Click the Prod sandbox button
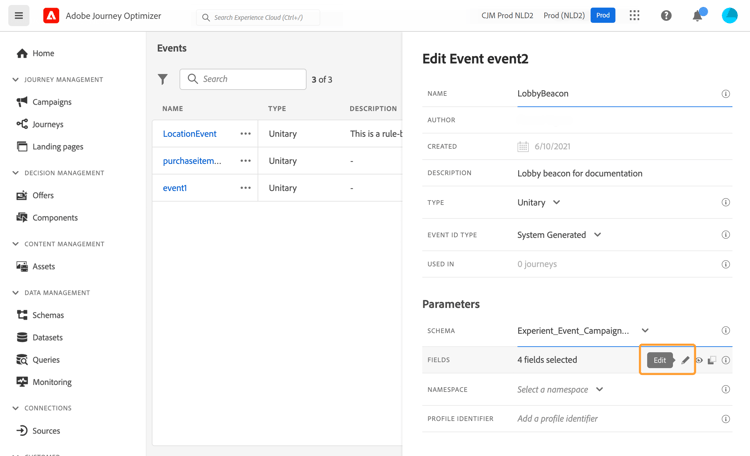The height and width of the screenshot is (456, 750). [x=603, y=16]
